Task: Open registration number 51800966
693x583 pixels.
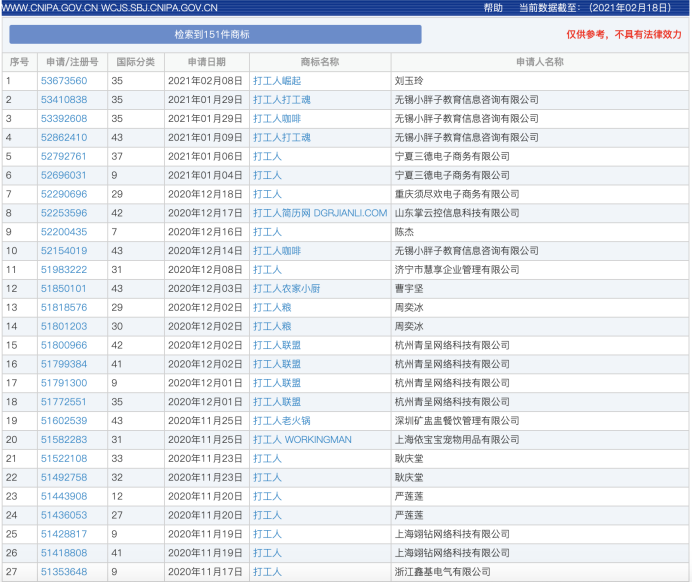Action: 64,345
